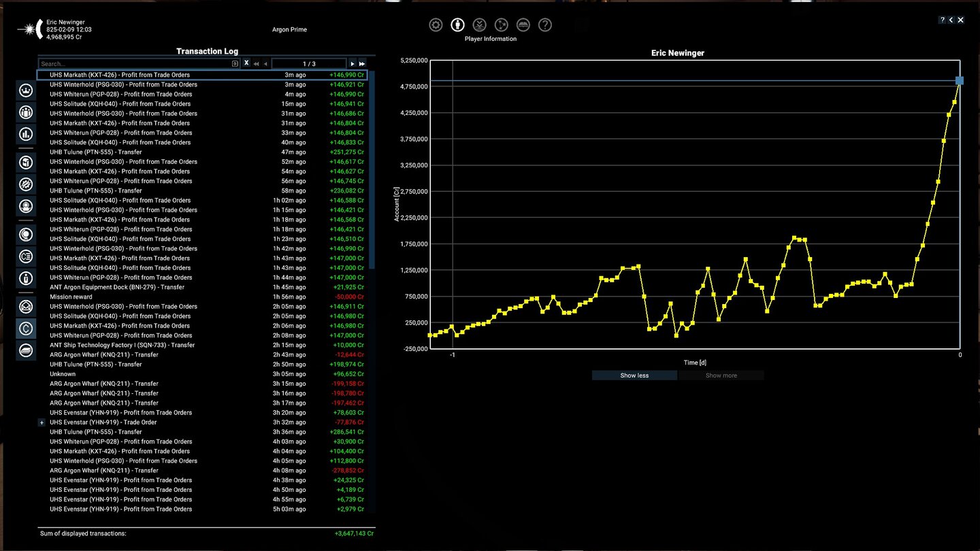Click the small help '?' button at window corner
This screenshot has height=551, width=980.
click(942, 20)
